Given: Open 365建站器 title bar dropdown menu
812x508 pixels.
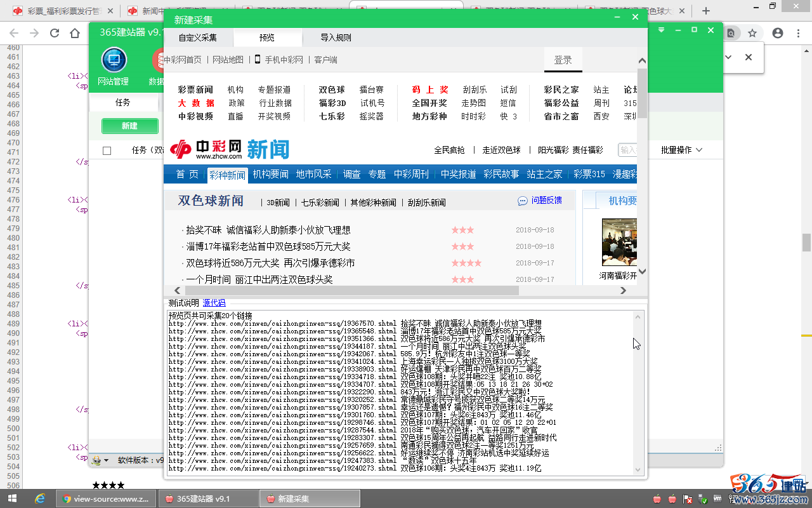Looking at the screenshot, I should point(662,30).
